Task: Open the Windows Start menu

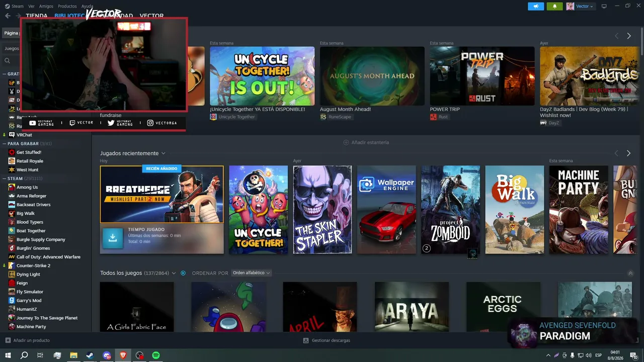Action: (x=8, y=355)
